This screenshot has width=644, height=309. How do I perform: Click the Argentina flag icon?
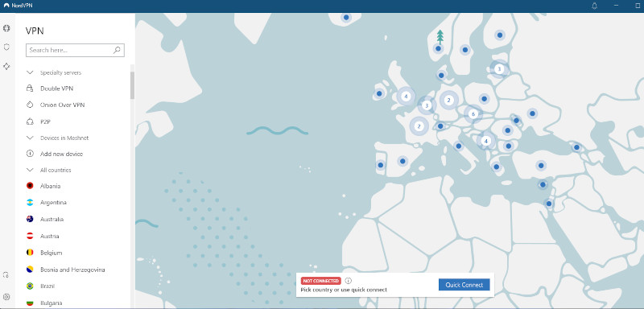pyautogui.click(x=30, y=202)
